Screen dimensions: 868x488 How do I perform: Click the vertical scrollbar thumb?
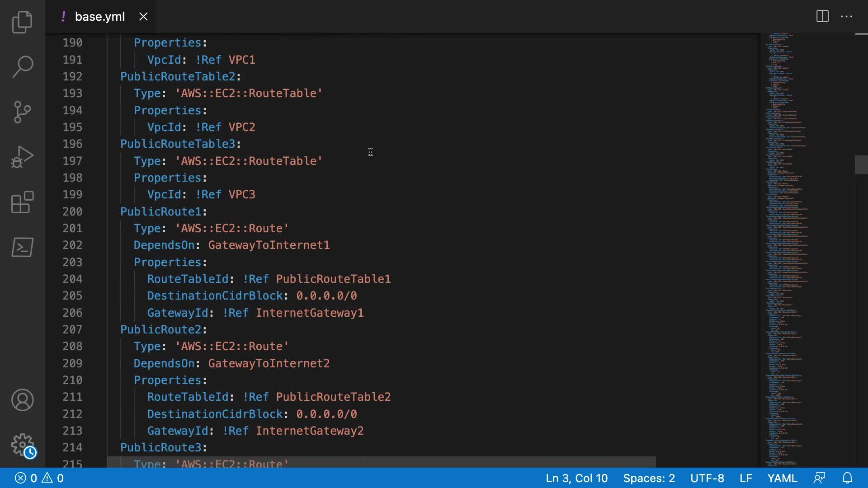tap(861, 164)
